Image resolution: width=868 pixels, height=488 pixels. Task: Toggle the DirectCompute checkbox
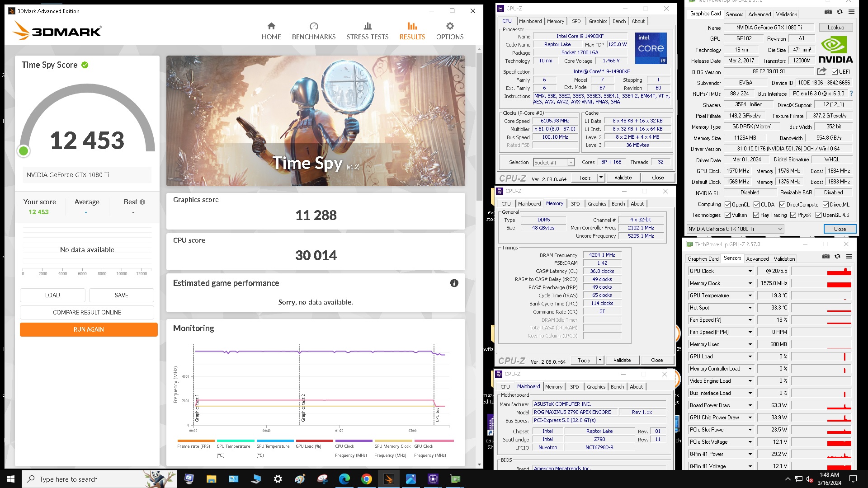coord(782,205)
